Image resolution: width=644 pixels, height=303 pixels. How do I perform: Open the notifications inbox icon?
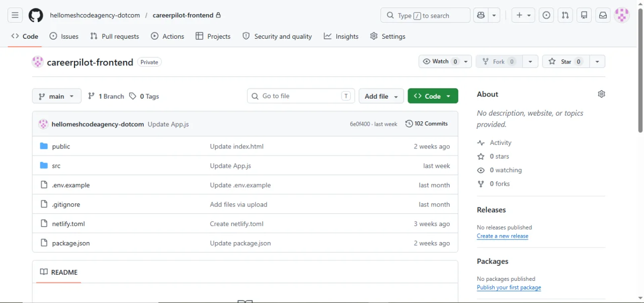click(603, 15)
